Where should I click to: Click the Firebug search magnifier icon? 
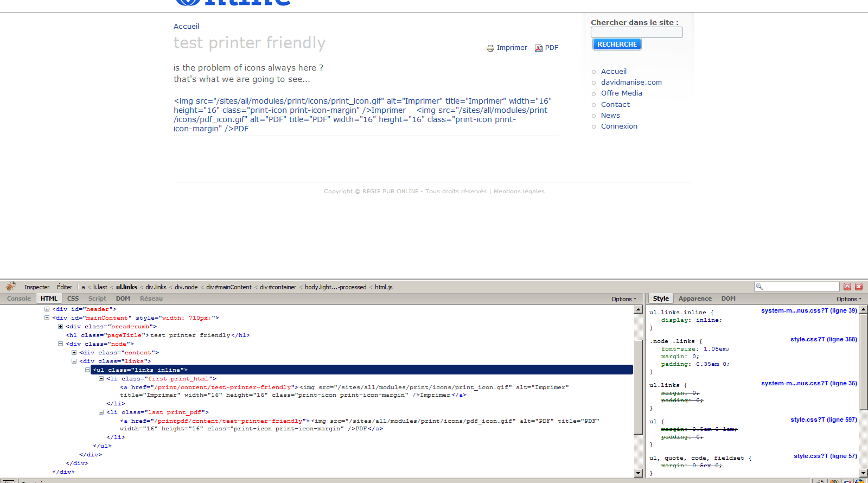[x=759, y=287]
